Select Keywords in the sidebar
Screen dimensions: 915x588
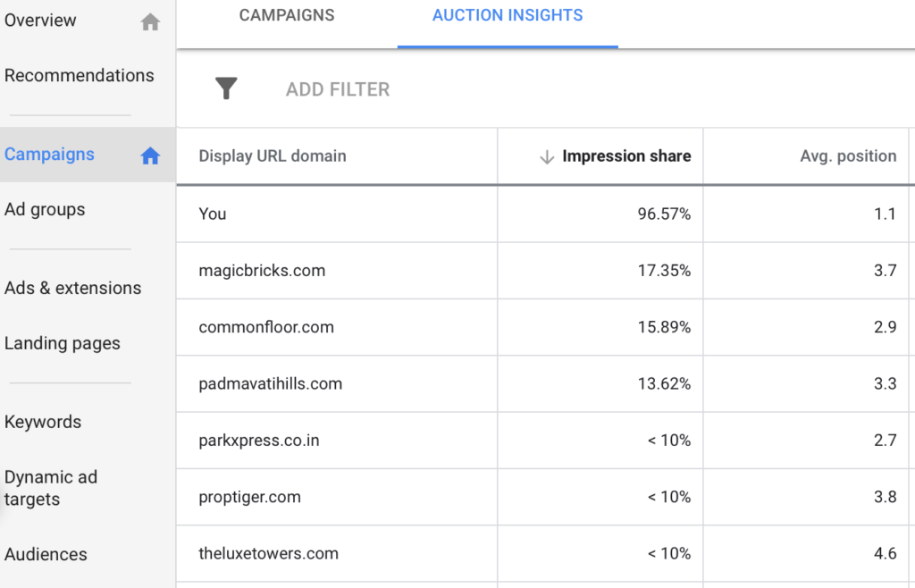point(43,421)
